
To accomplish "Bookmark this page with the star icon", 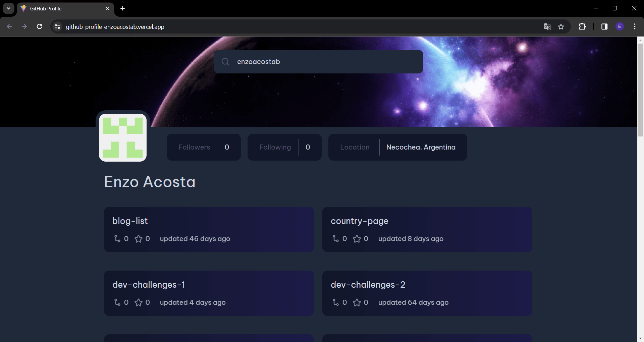I will pos(561,26).
